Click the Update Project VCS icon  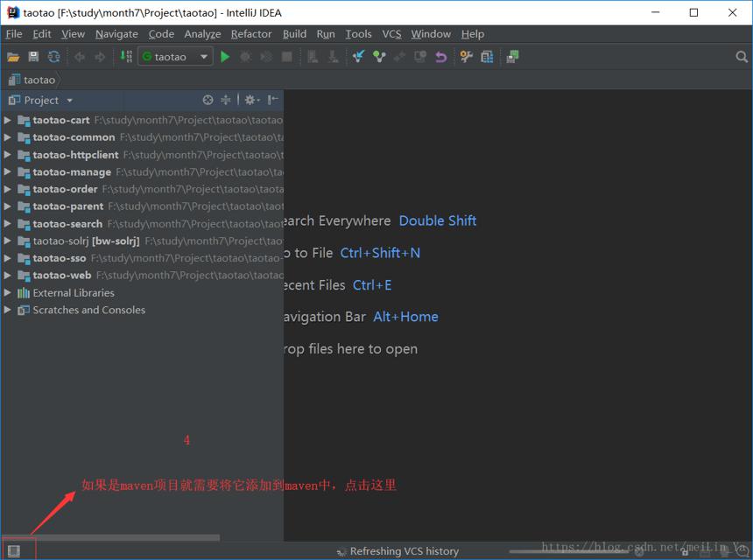pos(358,57)
